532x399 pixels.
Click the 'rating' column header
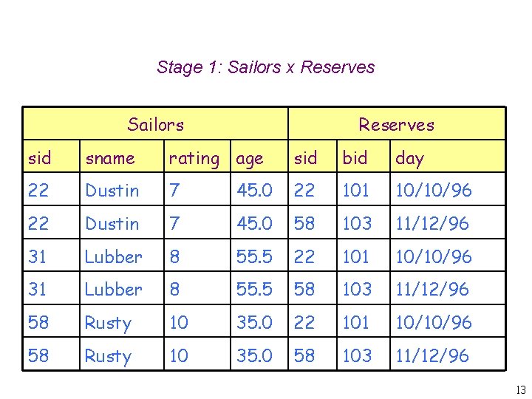point(194,158)
